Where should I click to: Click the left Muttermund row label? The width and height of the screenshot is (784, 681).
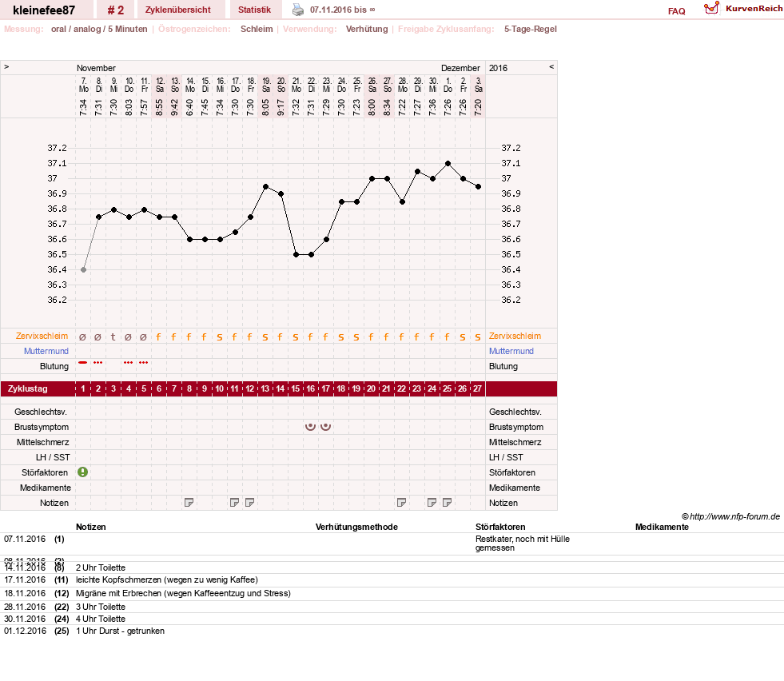46,351
